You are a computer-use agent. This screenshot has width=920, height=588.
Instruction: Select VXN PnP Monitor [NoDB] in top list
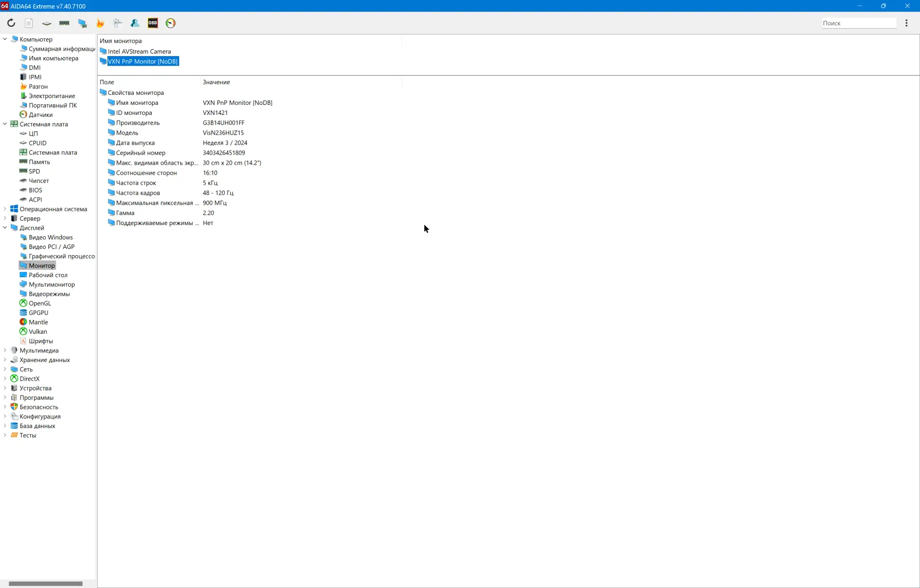tap(143, 61)
